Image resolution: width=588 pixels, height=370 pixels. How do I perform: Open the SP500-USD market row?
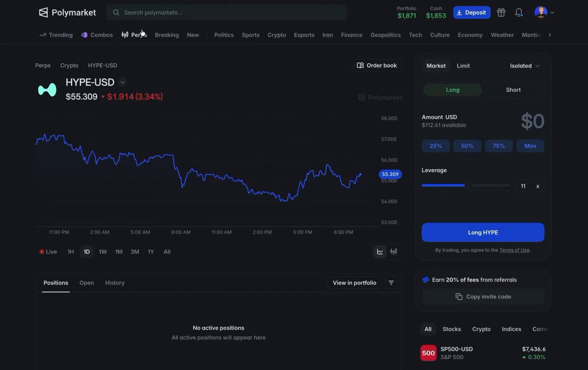point(483,352)
